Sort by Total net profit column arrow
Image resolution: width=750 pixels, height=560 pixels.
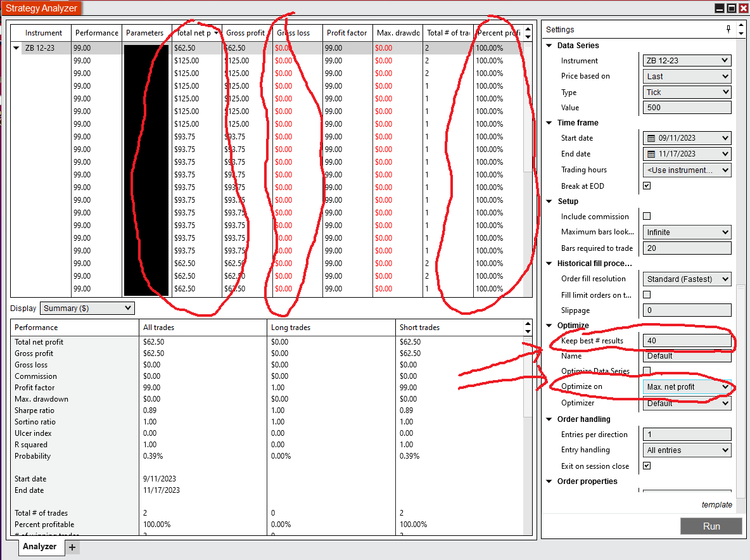216,33
